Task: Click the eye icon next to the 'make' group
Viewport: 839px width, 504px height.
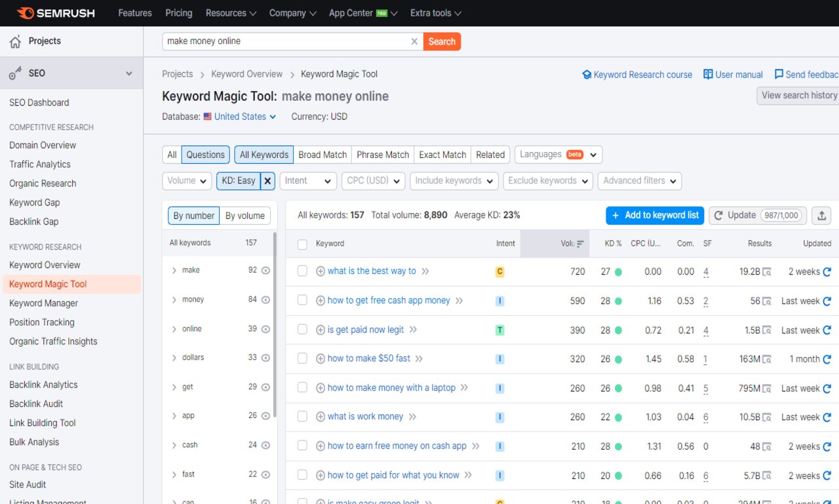Action: click(x=265, y=270)
